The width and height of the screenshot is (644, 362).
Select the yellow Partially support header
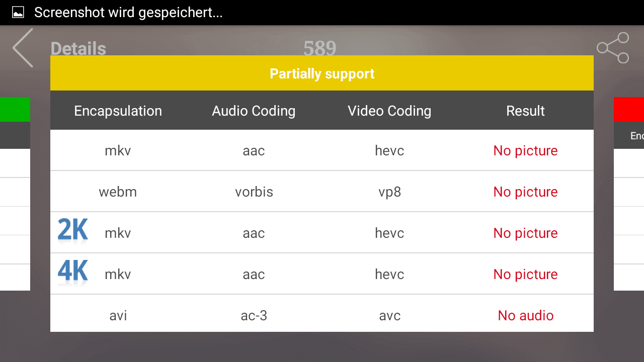(322, 73)
